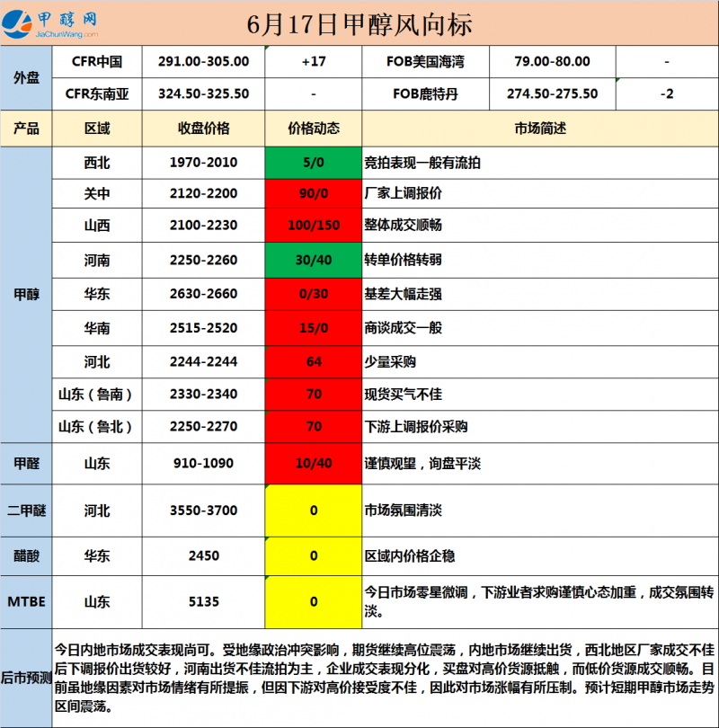
Task: Select the "山东（鲁南）" region cell
Action: (97, 395)
